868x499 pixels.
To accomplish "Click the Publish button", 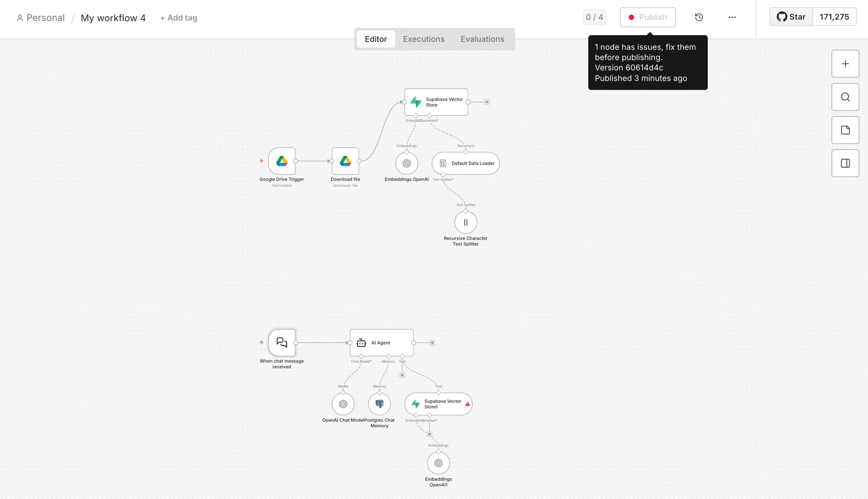I will pyautogui.click(x=647, y=17).
